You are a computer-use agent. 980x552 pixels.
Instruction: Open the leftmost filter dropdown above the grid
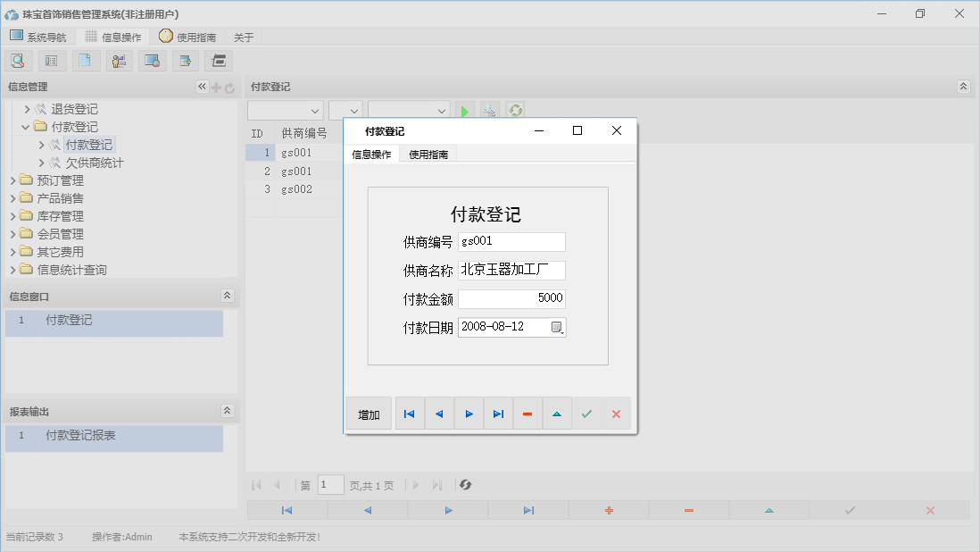click(x=285, y=110)
